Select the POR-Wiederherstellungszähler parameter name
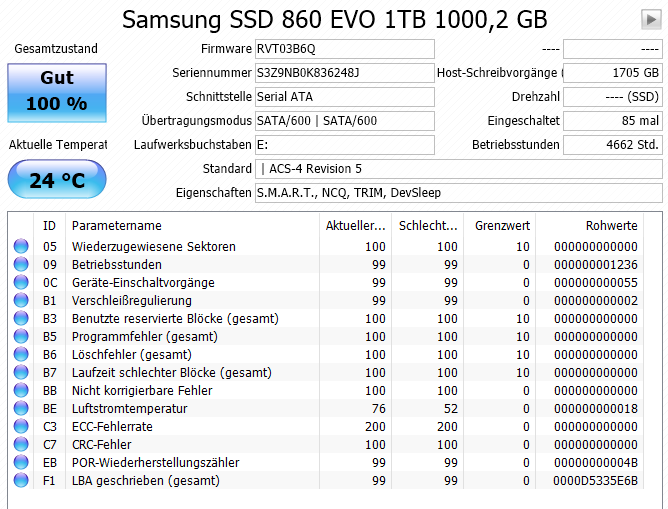The height and width of the screenshot is (509, 668). (x=155, y=463)
